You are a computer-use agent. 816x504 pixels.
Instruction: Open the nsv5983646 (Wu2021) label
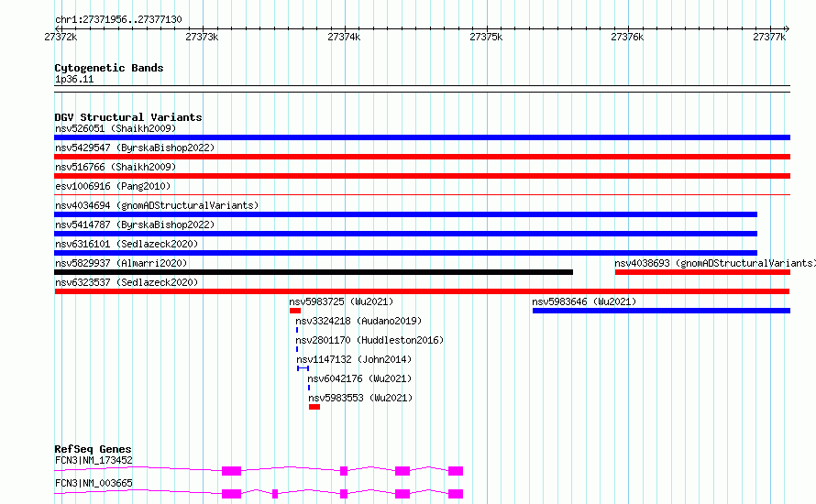pos(584,301)
